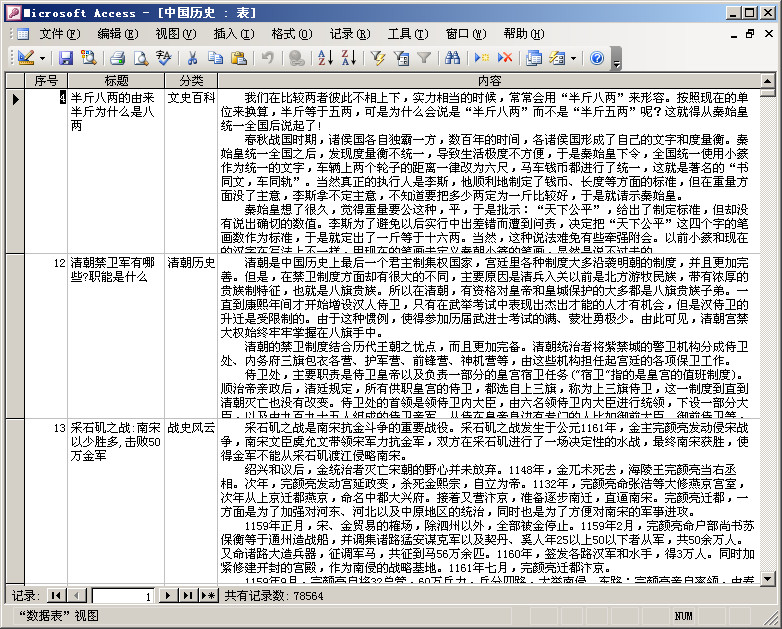The width and height of the screenshot is (782, 629).
Task: Select the row of record 4
Action: 15,171
